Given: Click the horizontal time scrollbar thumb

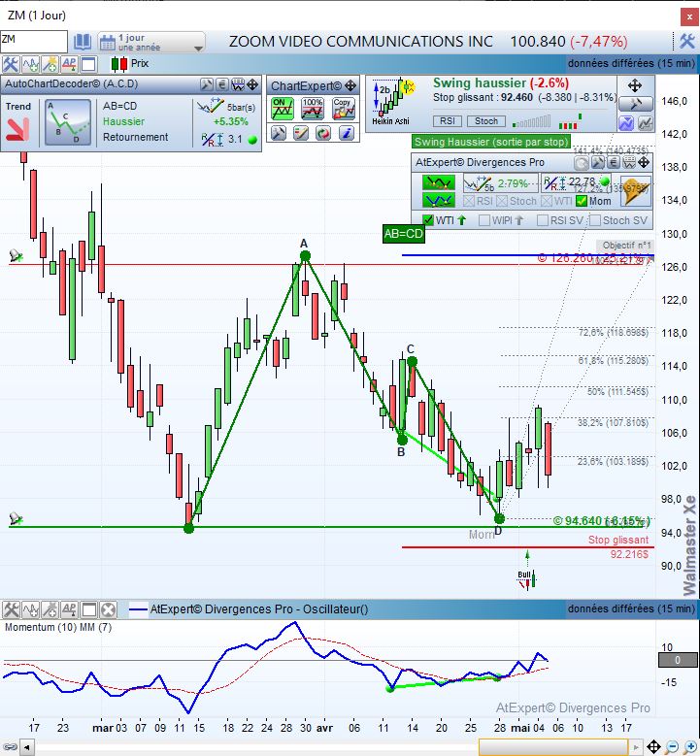Looking at the screenshot, I should point(553,747).
